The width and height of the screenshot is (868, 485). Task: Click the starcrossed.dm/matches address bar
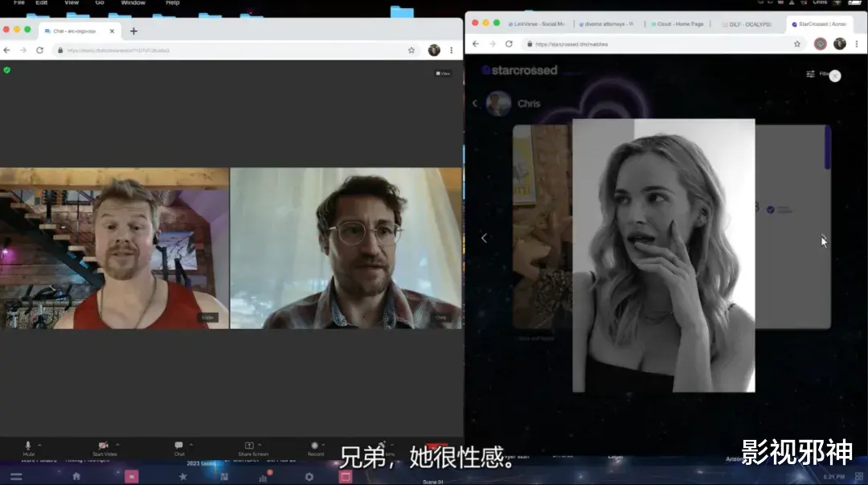click(661, 43)
